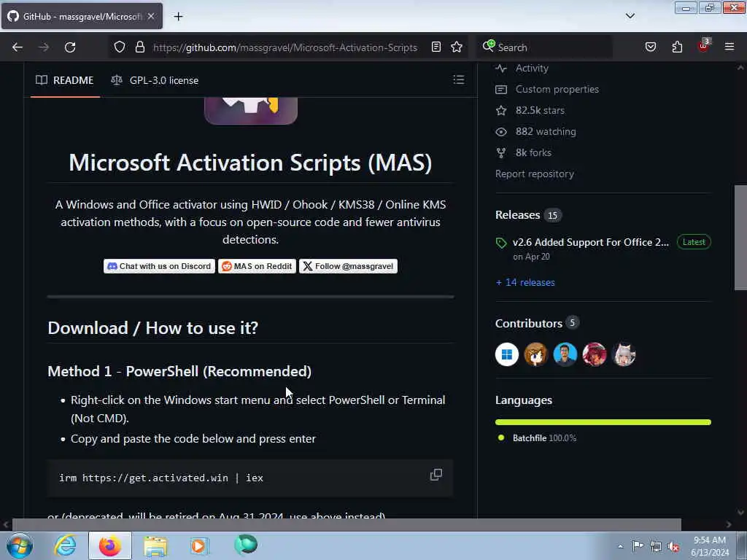Open the README outline list icon
Image resolution: width=747 pixels, height=560 pixels.
click(x=458, y=79)
